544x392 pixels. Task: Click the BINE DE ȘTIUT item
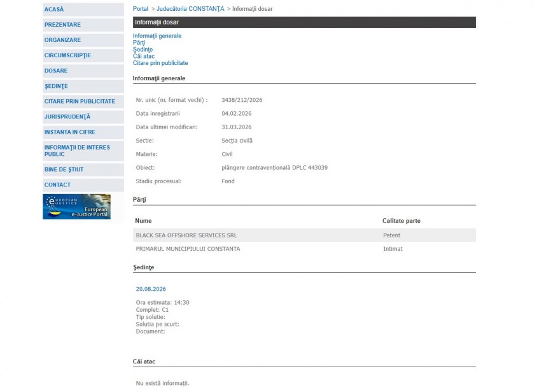64,170
